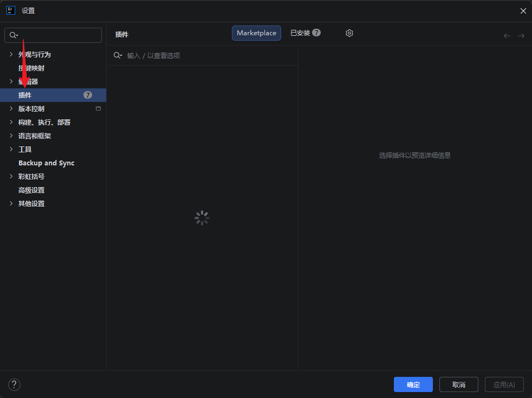Select 语言和框架 settings category
This screenshot has width=532, height=398.
pos(35,136)
